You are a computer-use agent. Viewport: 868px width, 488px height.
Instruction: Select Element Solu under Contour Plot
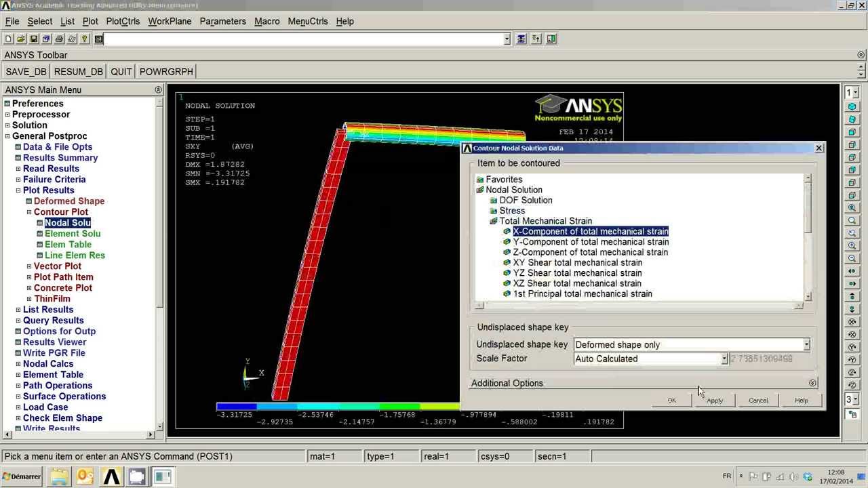click(x=73, y=233)
